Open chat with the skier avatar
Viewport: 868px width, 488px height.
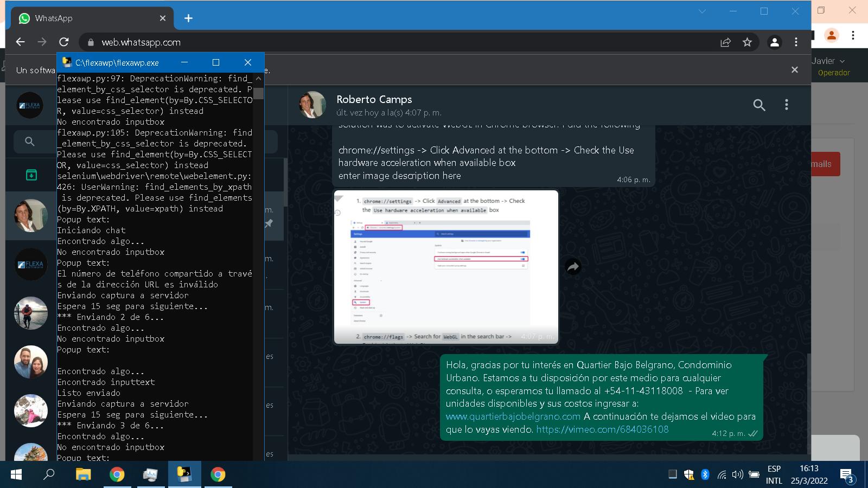(31, 313)
